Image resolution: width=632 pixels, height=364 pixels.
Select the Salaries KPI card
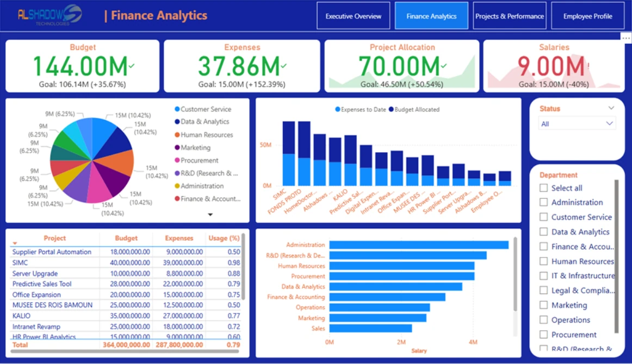click(x=554, y=66)
